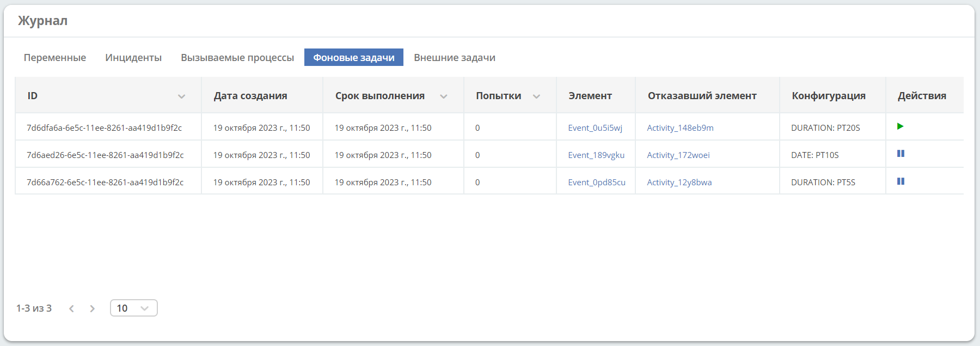This screenshot has height=346, width=980.
Task: Open the ID column sort chevron
Action: tap(181, 96)
